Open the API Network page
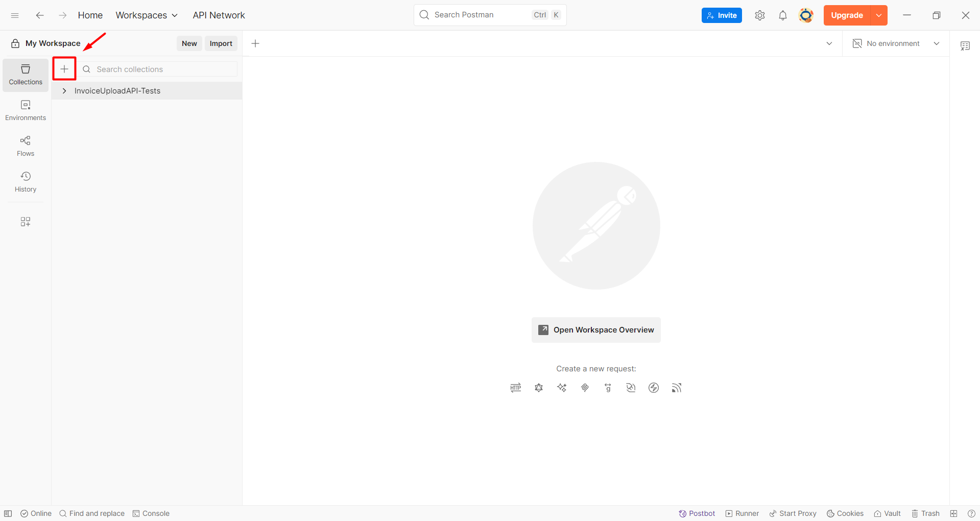 219,15
